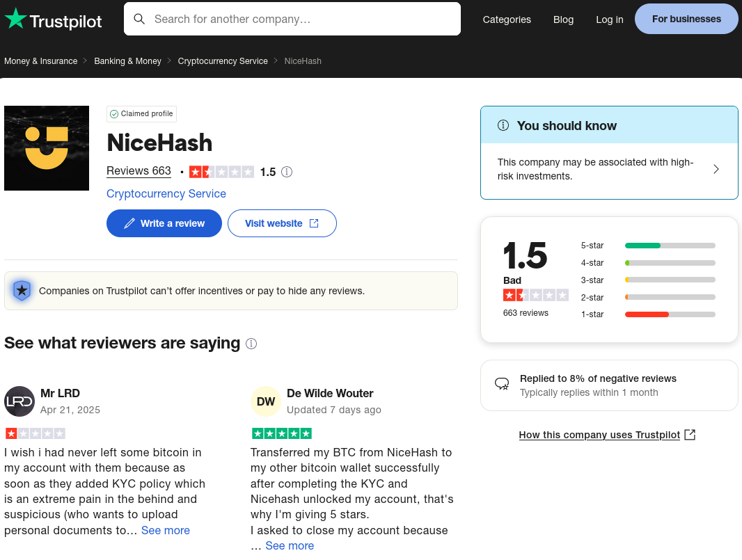Filter reviews by 1-star bar

click(x=648, y=314)
